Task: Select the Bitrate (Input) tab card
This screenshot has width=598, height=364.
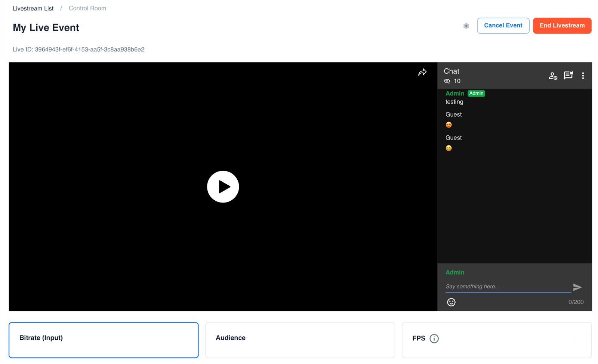Action: [104, 340]
